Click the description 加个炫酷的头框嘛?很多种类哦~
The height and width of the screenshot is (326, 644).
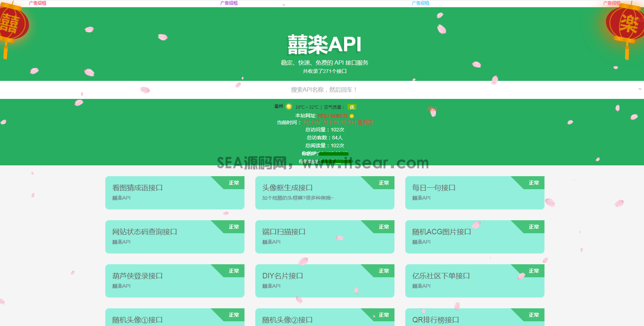pos(298,198)
